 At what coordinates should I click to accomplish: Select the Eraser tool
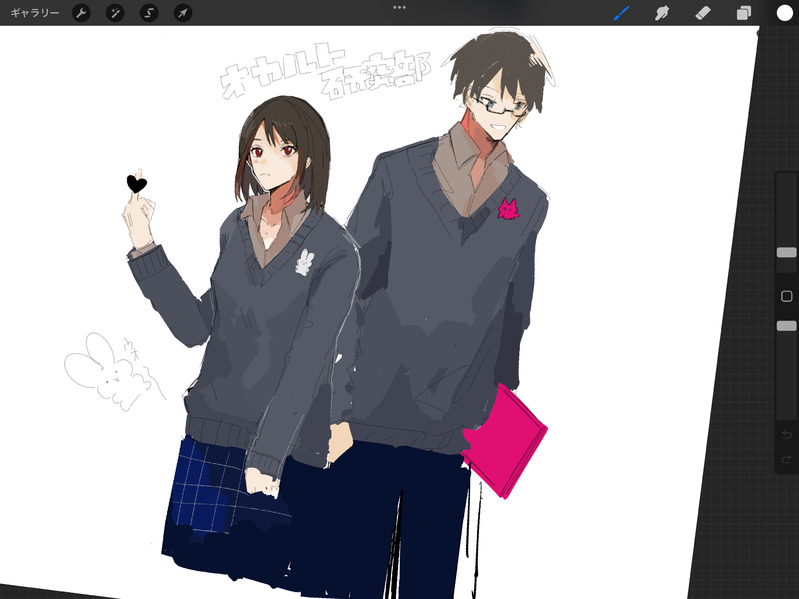click(x=703, y=13)
